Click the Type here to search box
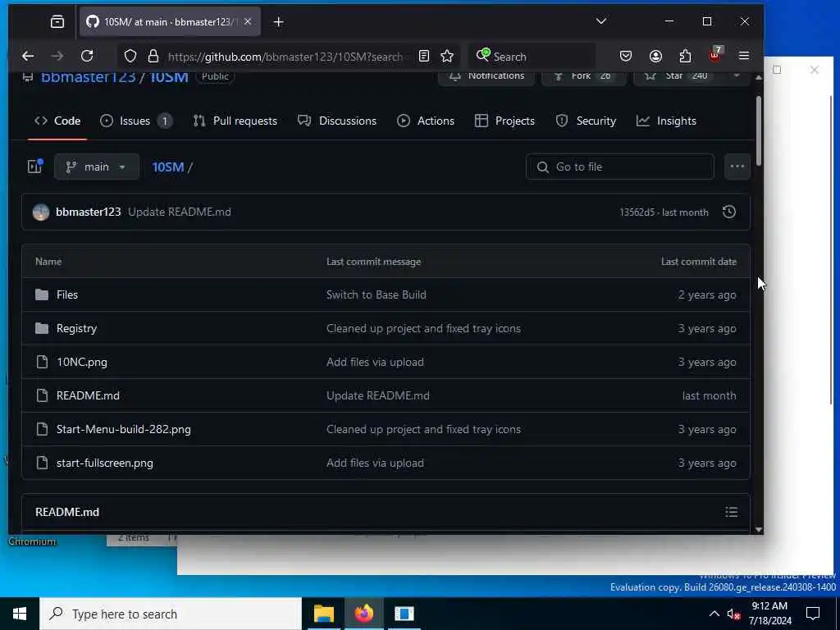Viewport: 840px width, 630px height. [171, 614]
